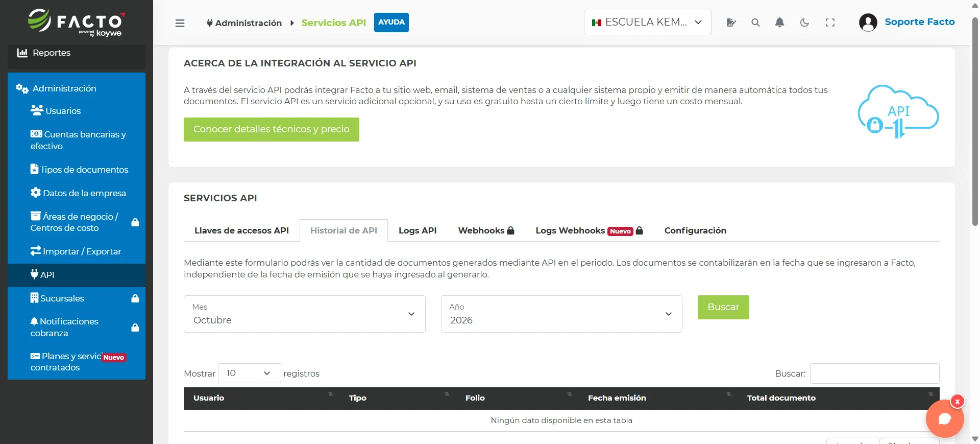This screenshot has width=980, height=444.
Task: Open the search magnifier icon
Action: 755,22
